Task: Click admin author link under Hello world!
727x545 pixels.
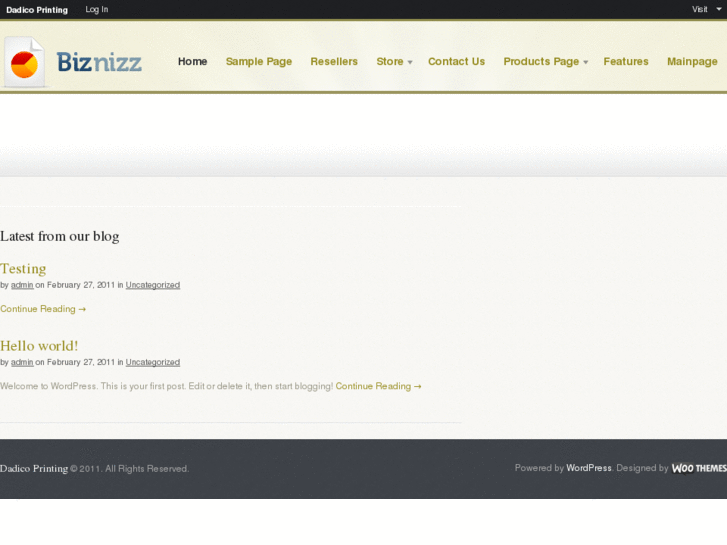Action: [x=22, y=362]
